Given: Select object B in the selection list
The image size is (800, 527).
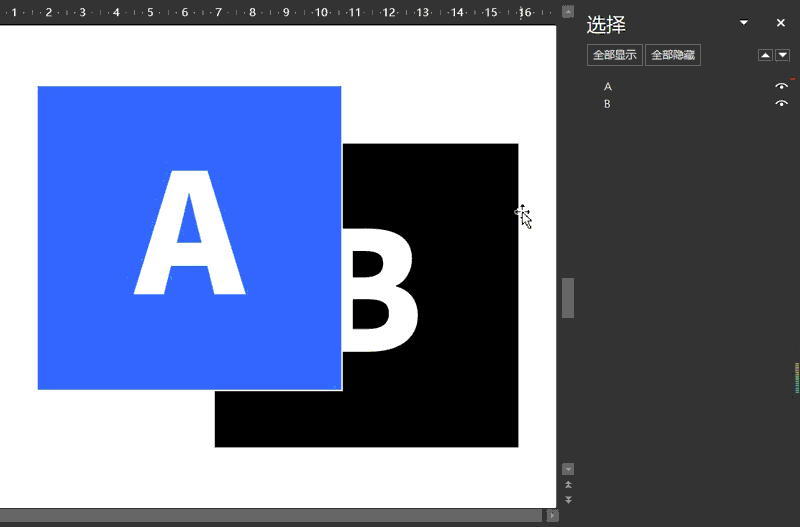Looking at the screenshot, I should click(607, 104).
